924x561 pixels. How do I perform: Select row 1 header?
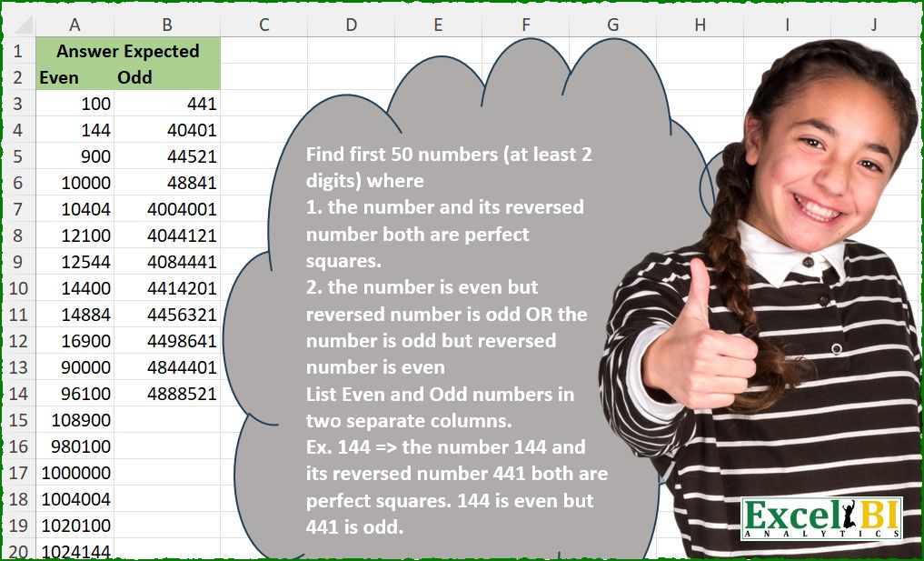[18, 51]
